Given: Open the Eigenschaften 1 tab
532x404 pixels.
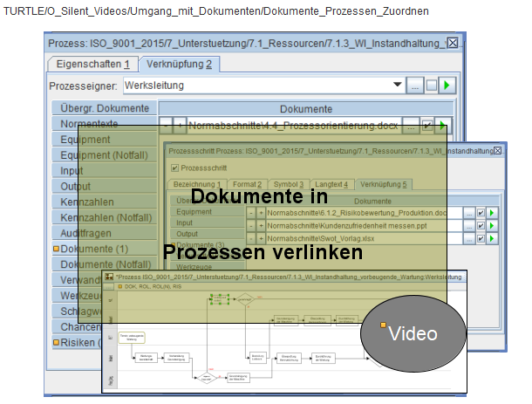Looking at the screenshot, I should click(x=92, y=65).
